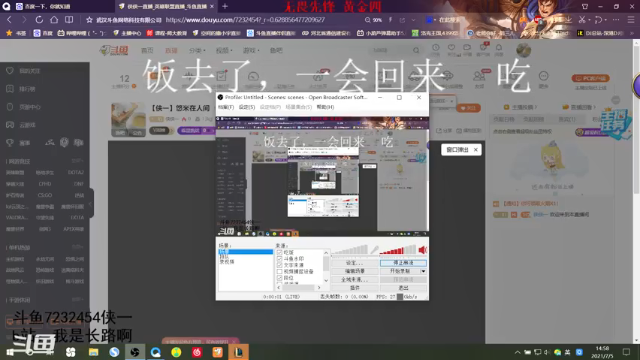This screenshot has height=360, width=640.
Task: Open the rankings item in Douyu sidebar
Action: (10, 89)
